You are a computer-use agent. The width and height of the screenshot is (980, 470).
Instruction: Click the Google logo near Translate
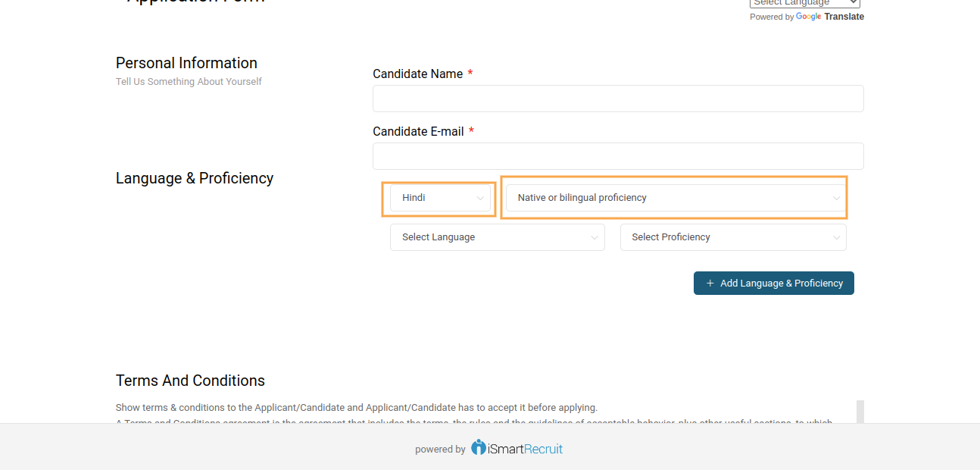(x=808, y=17)
